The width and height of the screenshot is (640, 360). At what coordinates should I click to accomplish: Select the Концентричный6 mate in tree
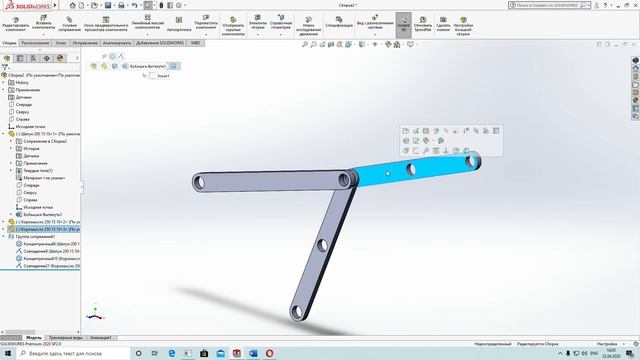[48, 244]
